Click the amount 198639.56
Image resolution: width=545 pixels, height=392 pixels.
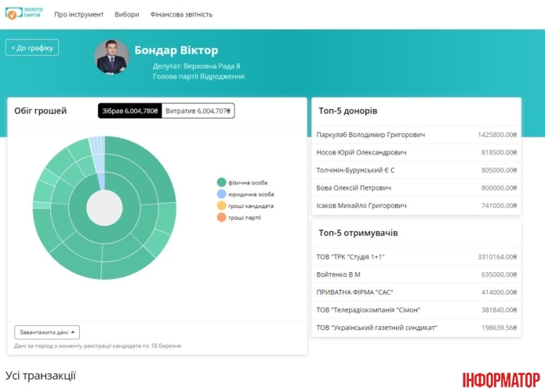499,328
